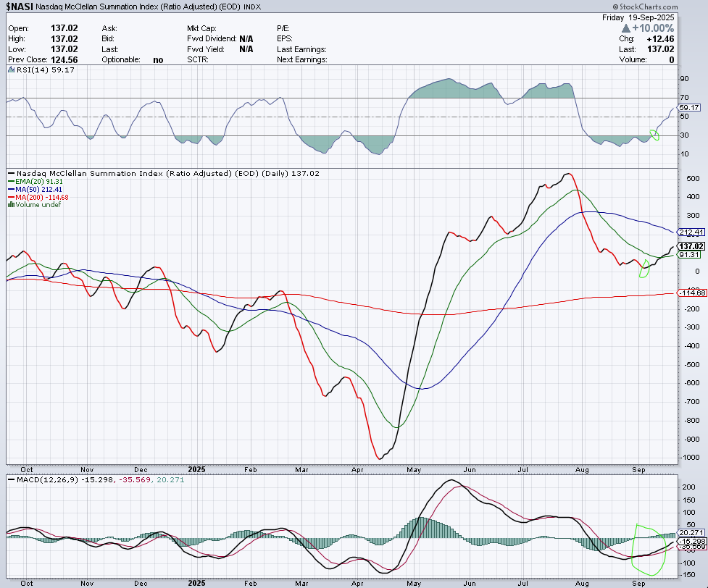The image size is (708, 588).
Task: Click the Friday 19-Sep-2025 date
Action: point(638,17)
